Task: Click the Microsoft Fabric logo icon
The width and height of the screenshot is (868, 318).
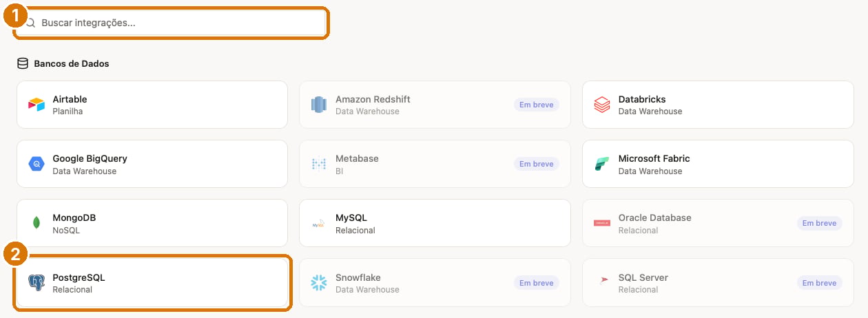Action: pyautogui.click(x=602, y=165)
